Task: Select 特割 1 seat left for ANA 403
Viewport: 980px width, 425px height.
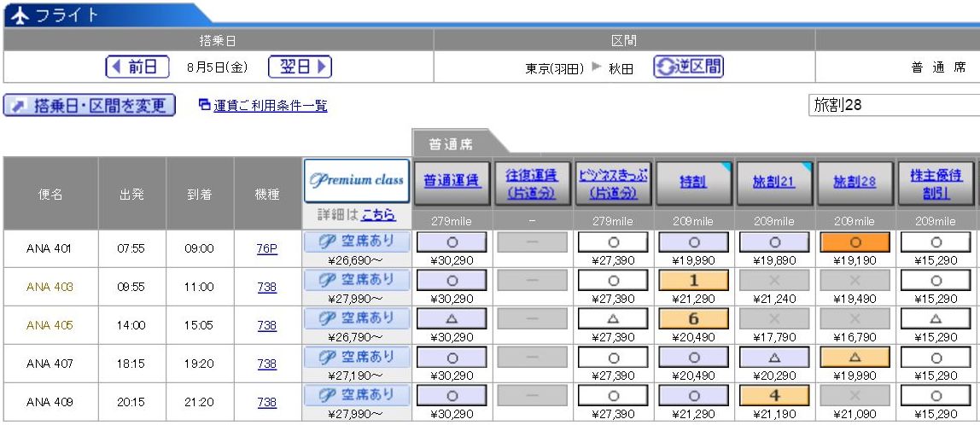Action: coord(694,281)
